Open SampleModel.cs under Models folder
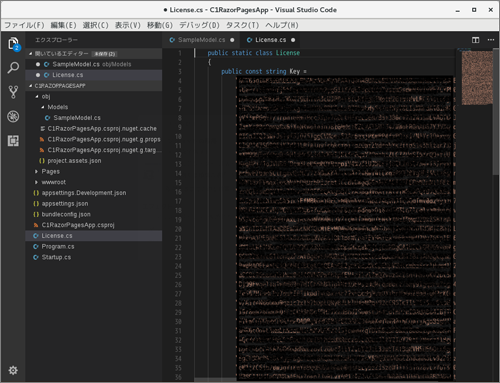Image resolution: width=500 pixels, height=383 pixels. [94, 118]
